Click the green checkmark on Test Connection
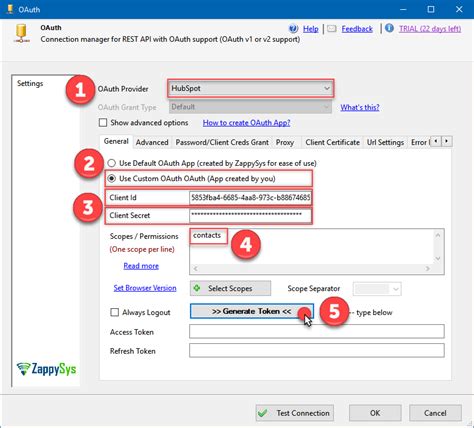474x428 pixels. tap(263, 413)
